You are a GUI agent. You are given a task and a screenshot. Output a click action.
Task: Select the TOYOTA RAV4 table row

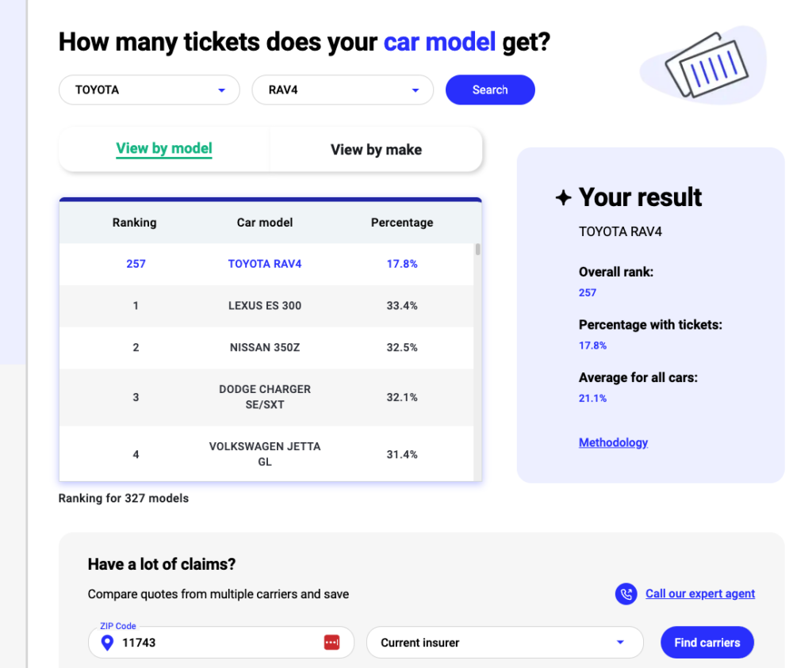[265, 264]
